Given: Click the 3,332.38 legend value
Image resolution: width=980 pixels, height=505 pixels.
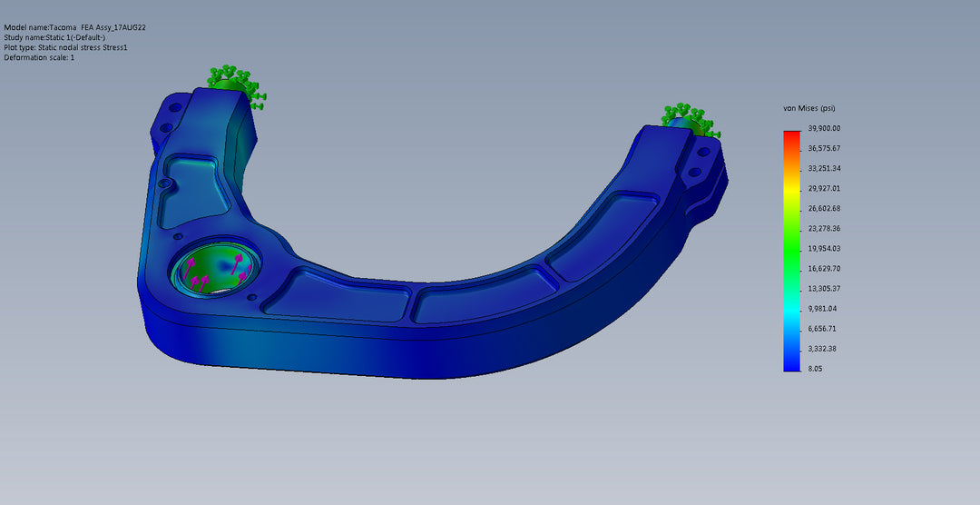Looking at the screenshot, I should [820, 349].
